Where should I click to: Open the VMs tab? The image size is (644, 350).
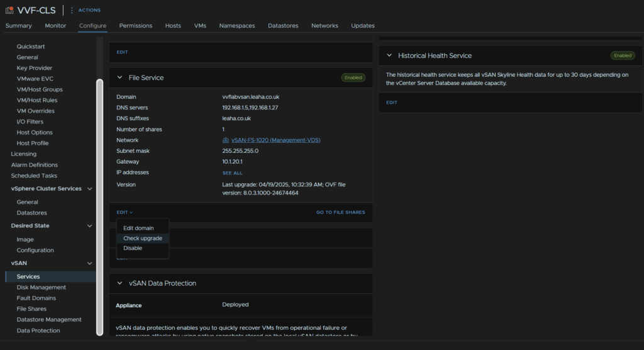(x=200, y=26)
